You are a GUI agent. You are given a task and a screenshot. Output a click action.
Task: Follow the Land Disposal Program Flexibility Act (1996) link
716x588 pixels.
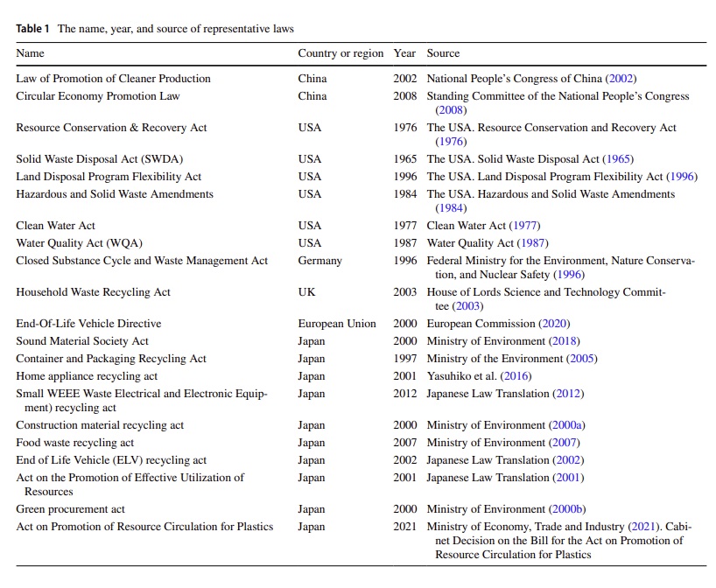click(x=682, y=177)
